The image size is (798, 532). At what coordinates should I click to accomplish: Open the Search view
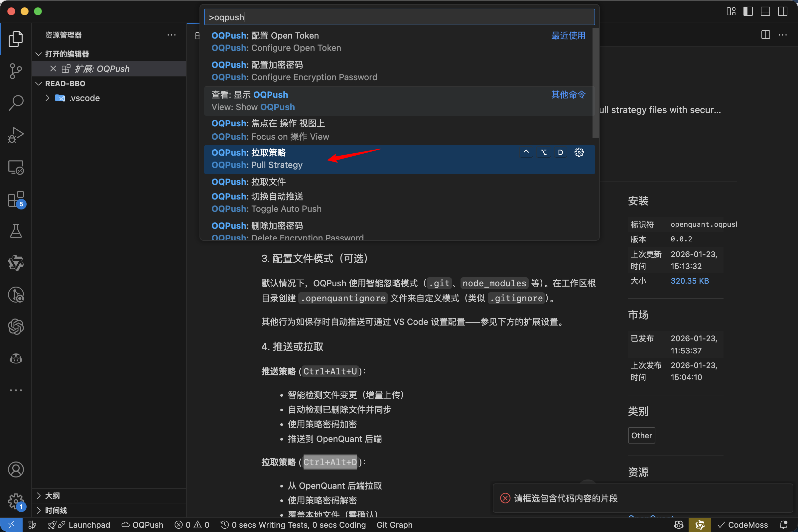click(16, 102)
